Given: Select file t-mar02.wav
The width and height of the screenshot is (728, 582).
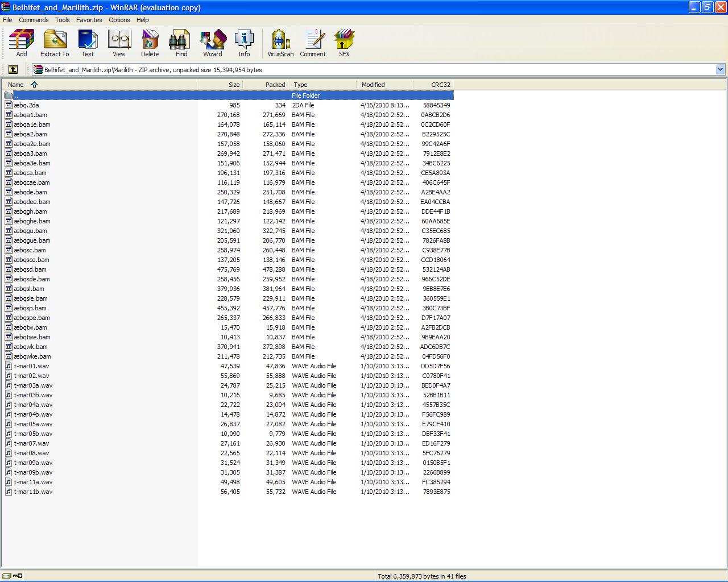Looking at the screenshot, I should 32,376.
